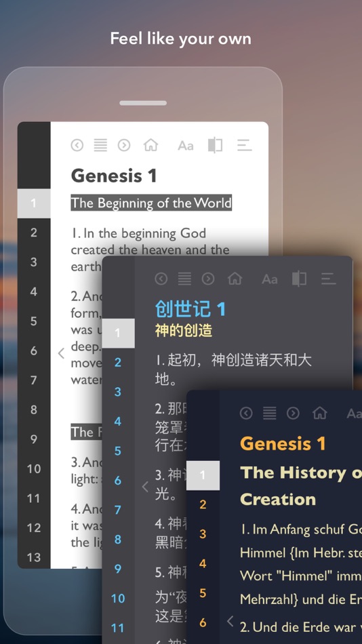Select chapter 7 in white window sidebar

pos(34,380)
